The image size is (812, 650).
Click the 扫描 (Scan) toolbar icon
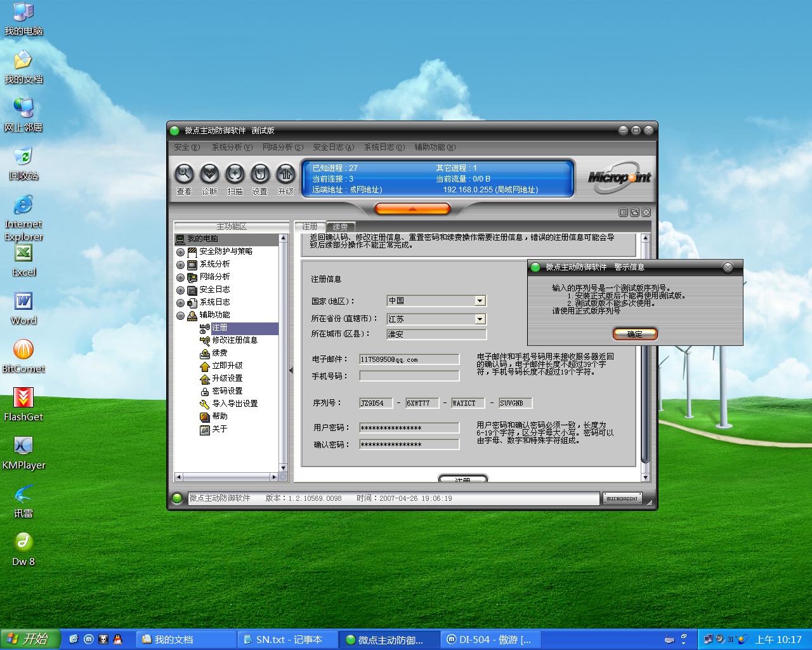(x=235, y=174)
